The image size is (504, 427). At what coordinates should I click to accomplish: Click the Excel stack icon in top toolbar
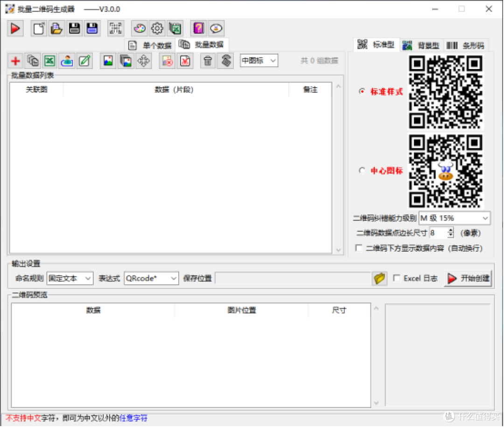point(175,28)
